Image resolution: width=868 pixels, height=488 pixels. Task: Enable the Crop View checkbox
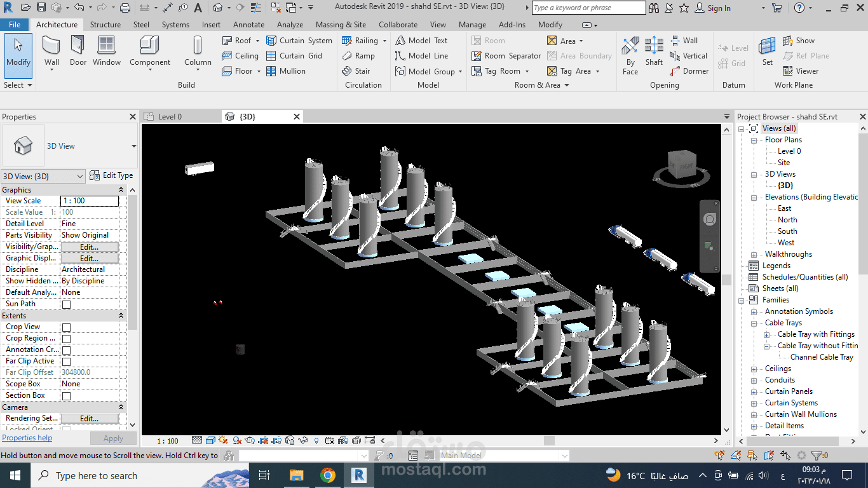click(66, 327)
